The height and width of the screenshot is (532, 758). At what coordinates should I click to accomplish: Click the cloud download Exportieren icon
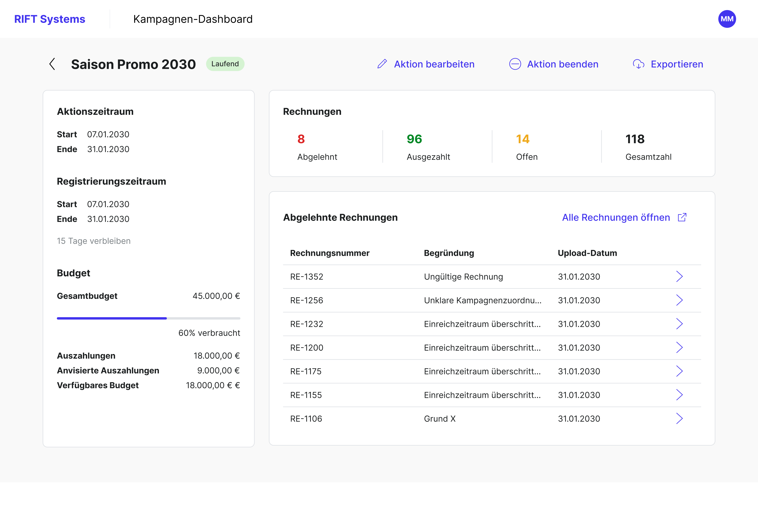pyautogui.click(x=639, y=64)
